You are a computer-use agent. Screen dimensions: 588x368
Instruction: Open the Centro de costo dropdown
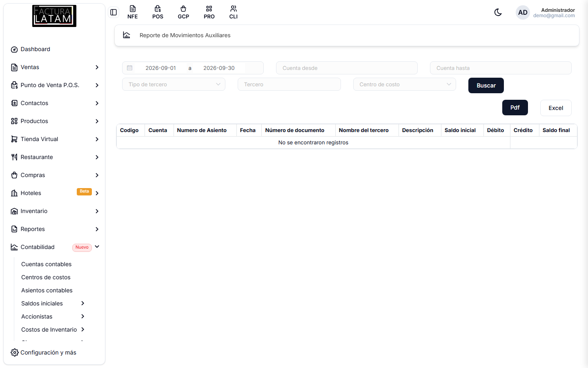405,84
